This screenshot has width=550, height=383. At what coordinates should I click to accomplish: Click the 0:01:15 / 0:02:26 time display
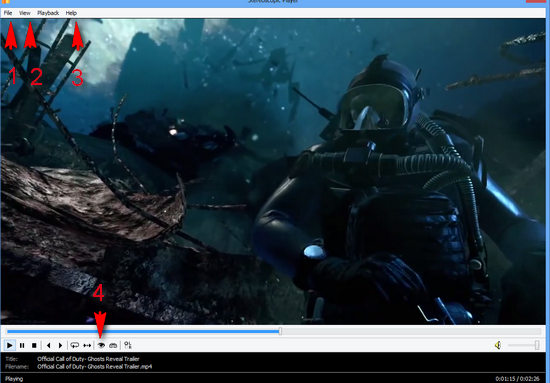(517, 379)
